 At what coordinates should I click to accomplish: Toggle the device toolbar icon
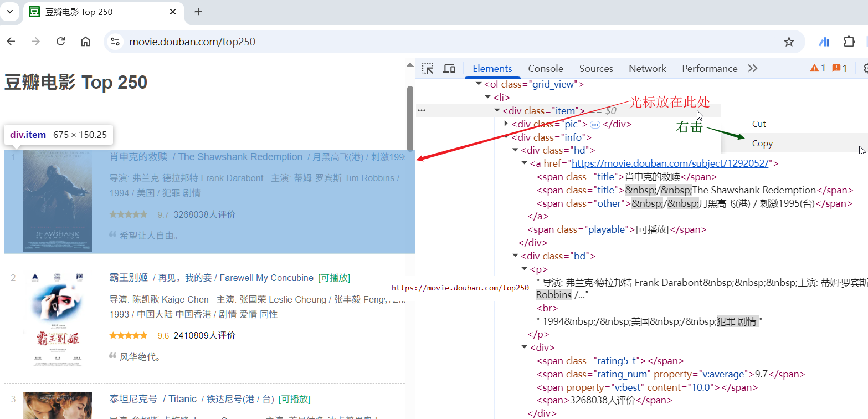(449, 69)
